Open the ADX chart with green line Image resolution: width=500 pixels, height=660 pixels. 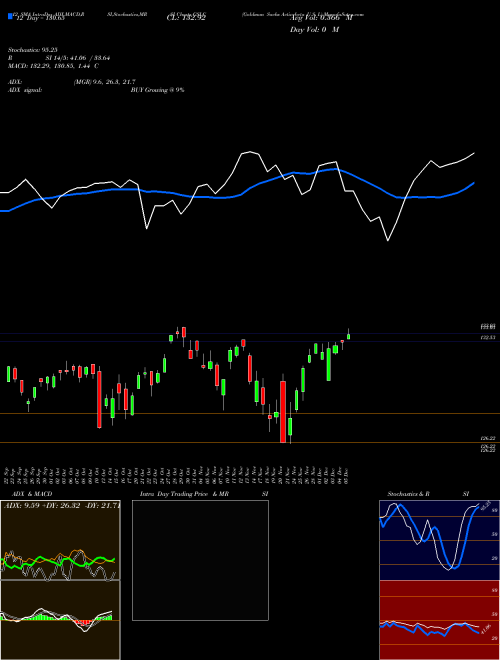click(60, 540)
